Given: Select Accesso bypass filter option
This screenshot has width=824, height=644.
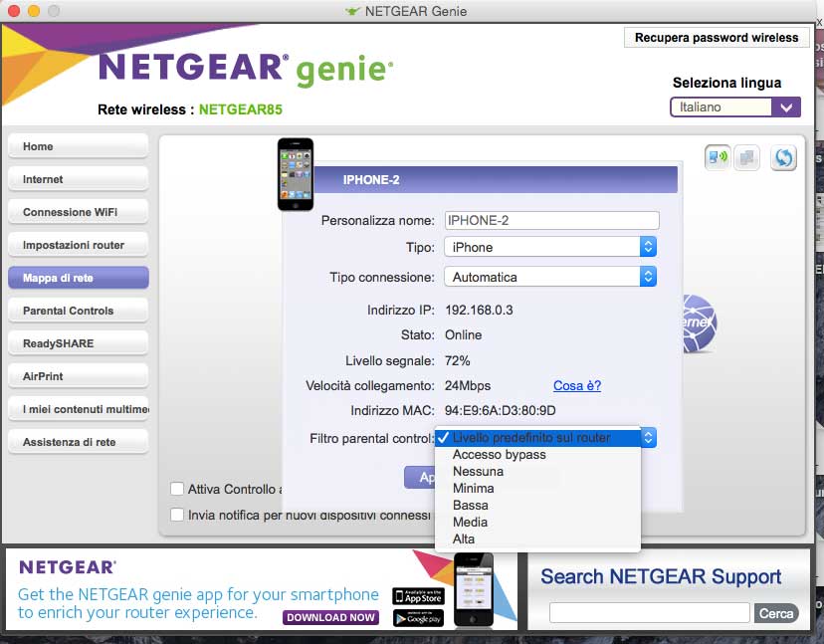Looking at the screenshot, I should pyautogui.click(x=537, y=455).
